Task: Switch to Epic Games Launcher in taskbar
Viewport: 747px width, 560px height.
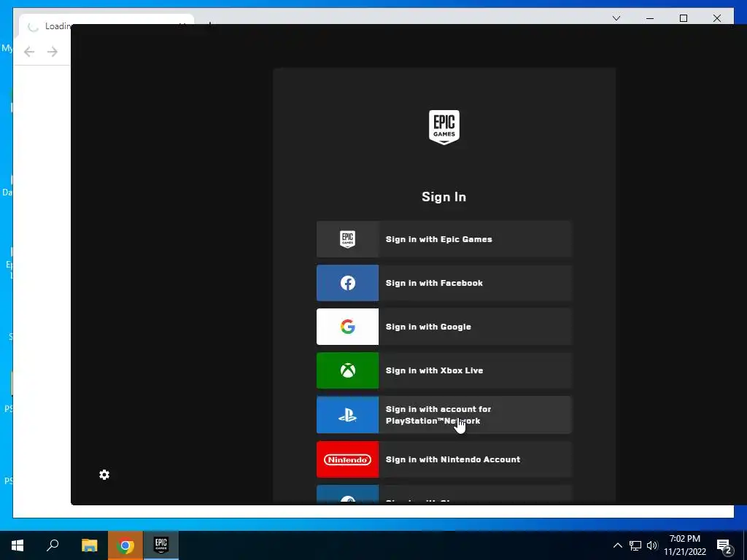Action: [161, 545]
